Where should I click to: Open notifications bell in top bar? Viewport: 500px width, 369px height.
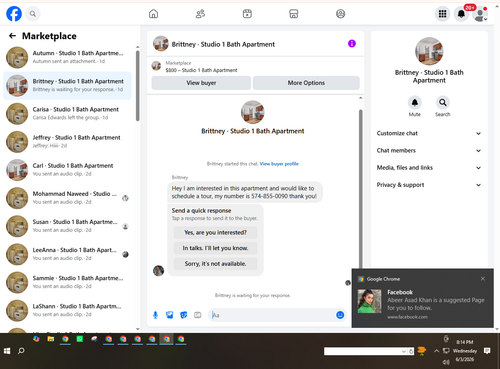point(461,14)
